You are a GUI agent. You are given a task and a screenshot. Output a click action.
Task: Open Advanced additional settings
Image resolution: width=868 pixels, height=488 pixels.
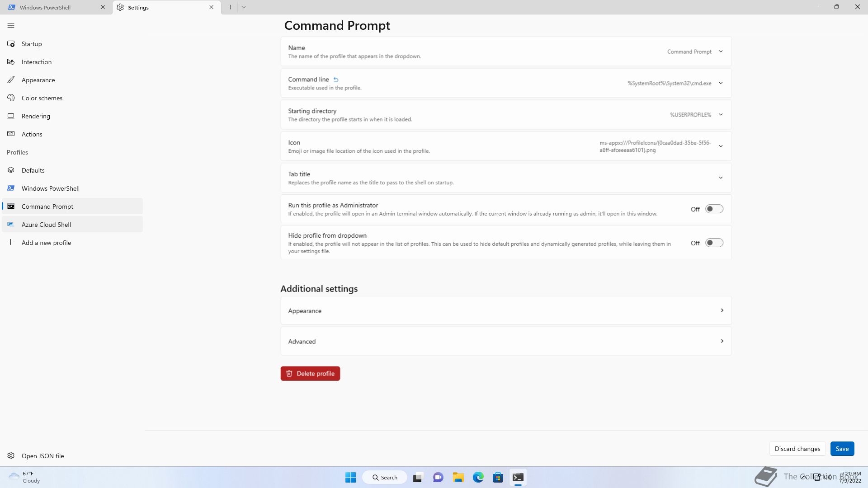pos(506,341)
